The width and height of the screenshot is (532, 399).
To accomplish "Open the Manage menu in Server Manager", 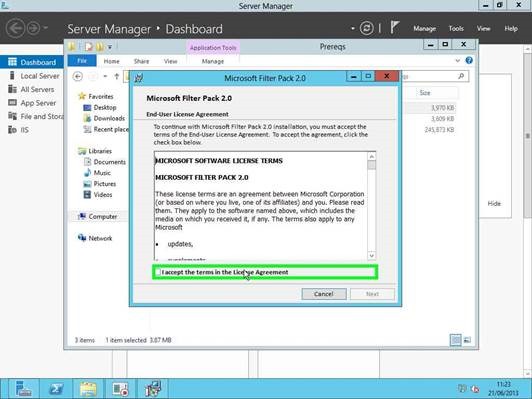I will point(424,28).
